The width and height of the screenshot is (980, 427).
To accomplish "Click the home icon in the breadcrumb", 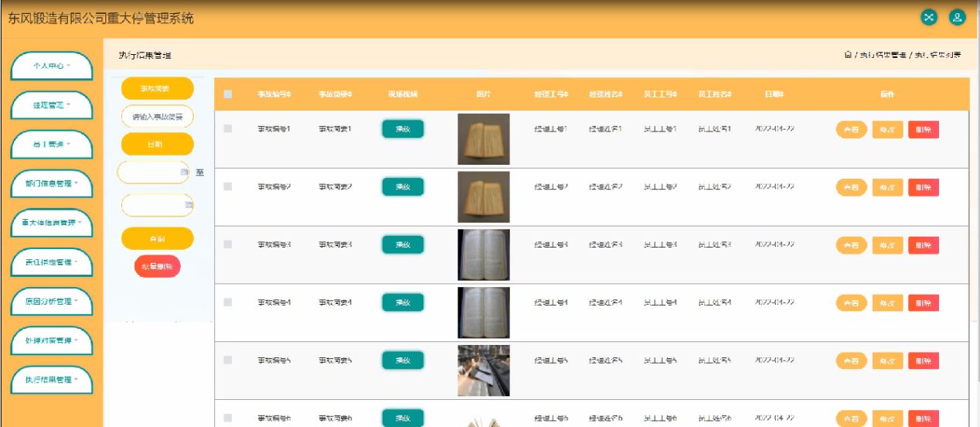I will point(848,55).
